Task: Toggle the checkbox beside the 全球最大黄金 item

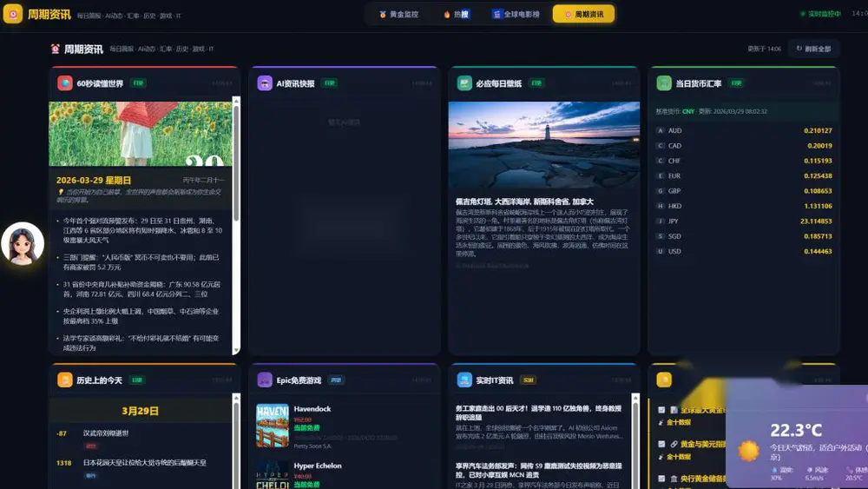Action: (x=661, y=410)
